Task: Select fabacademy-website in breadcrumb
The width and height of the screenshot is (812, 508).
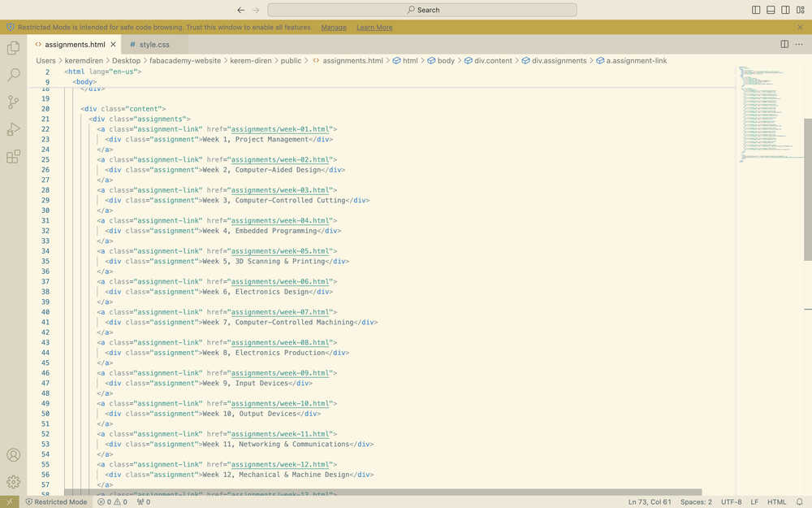Action: coord(185,61)
